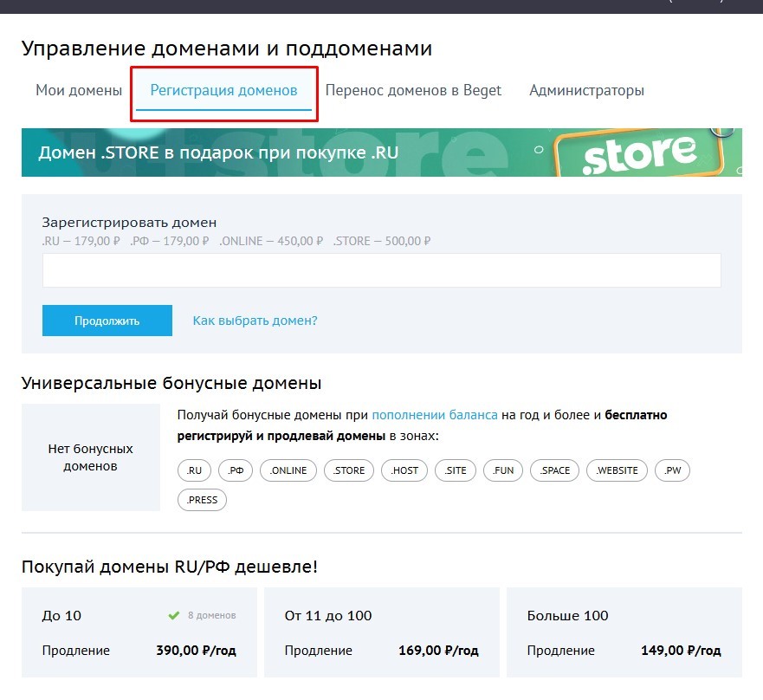Click the .STORE – 500,00 ₽ price text
Image resolution: width=763 pixels, height=700 pixels.
(x=382, y=242)
